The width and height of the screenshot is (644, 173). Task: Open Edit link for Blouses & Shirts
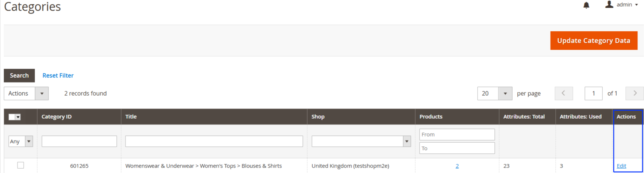(621, 166)
